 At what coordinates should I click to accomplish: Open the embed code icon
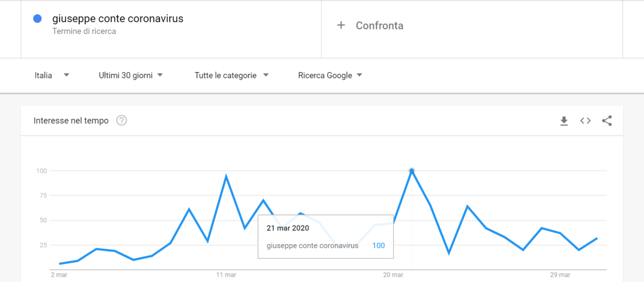pos(585,121)
